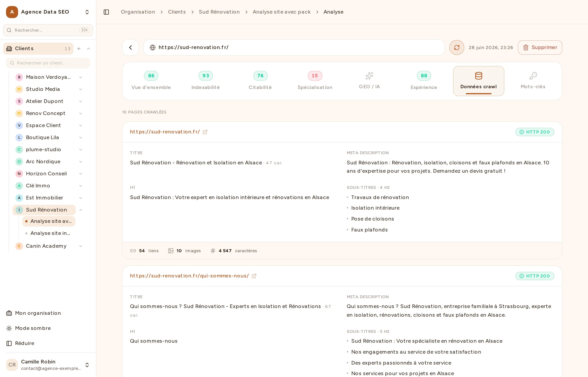588x377 pixels.
Task: Open Analyse site av... sub-item
Action: coord(49,221)
